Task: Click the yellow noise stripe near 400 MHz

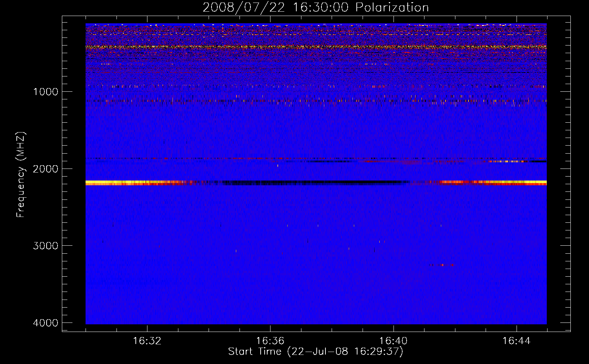Action: pos(316,47)
